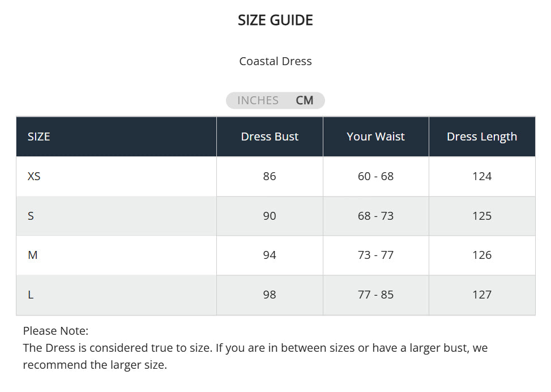Select the L size row label
The image size is (551, 392).
click(31, 295)
